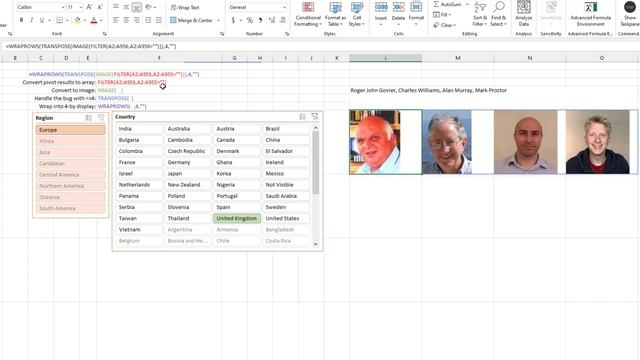The height and width of the screenshot is (360, 640).
Task: Apply accounting dollar format
Action: coord(233,20)
